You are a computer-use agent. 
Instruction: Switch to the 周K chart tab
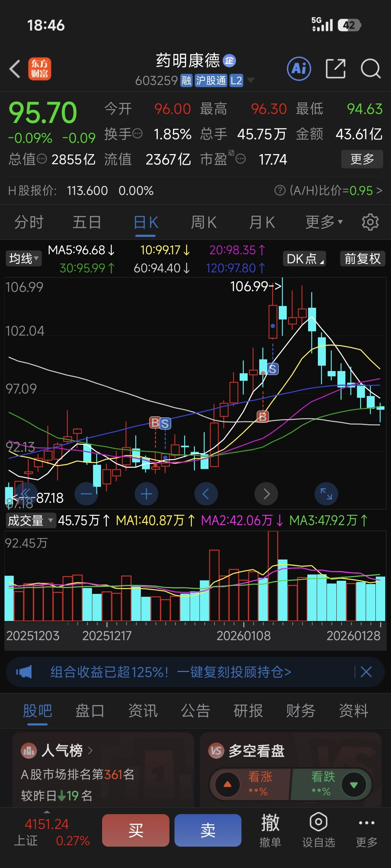pos(204,222)
